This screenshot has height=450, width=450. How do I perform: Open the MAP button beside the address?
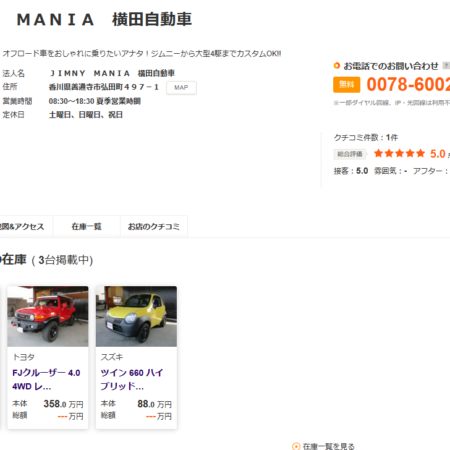(x=181, y=88)
